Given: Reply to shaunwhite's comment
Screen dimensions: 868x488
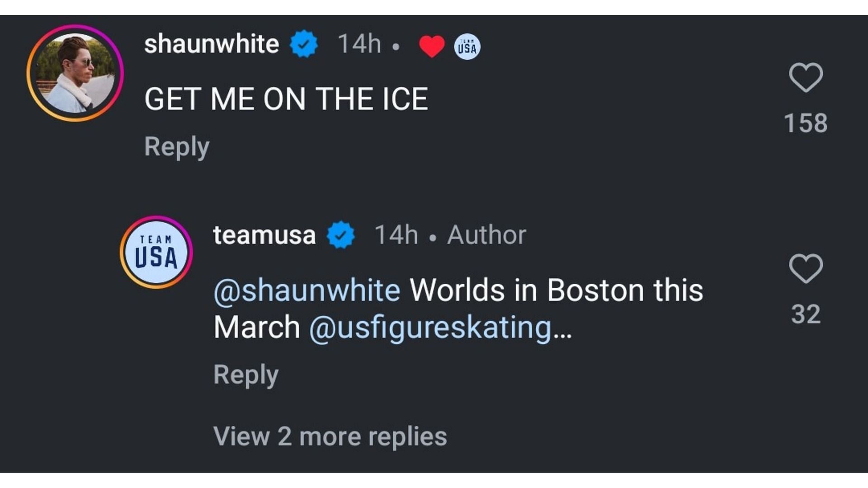Looking at the screenshot, I should coord(177,147).
